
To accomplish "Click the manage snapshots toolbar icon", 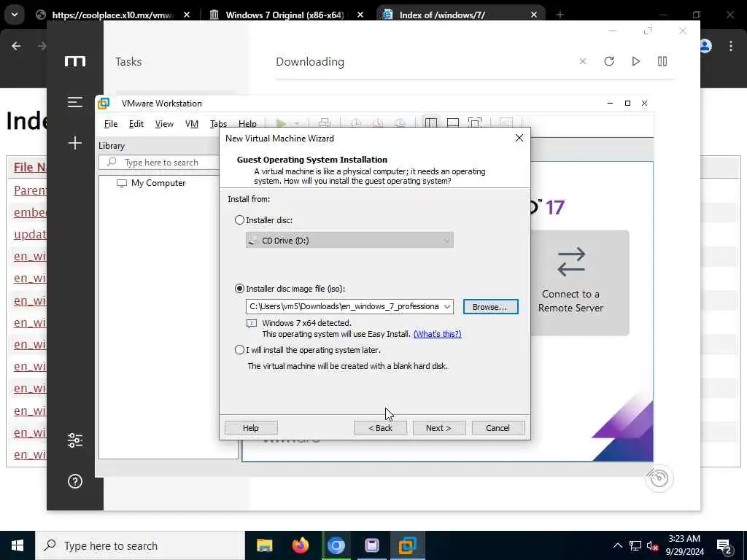I will [x=400, y=123].
